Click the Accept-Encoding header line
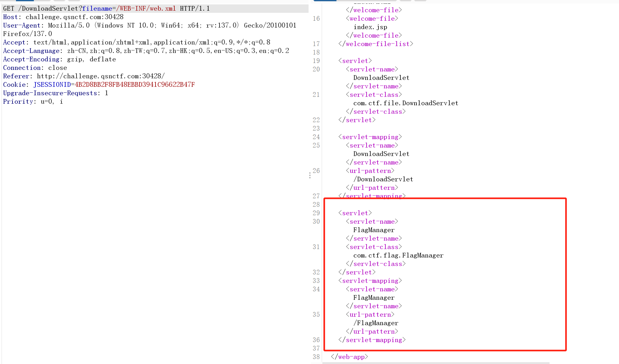The height and width of the screenshot is (364, 619). coord(59,59)
